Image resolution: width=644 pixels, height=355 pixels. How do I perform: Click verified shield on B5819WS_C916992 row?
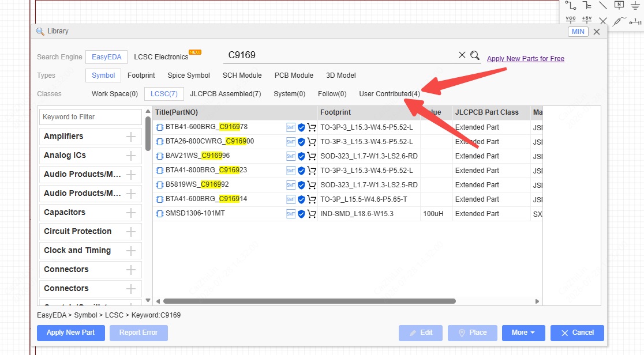(301, 185)
